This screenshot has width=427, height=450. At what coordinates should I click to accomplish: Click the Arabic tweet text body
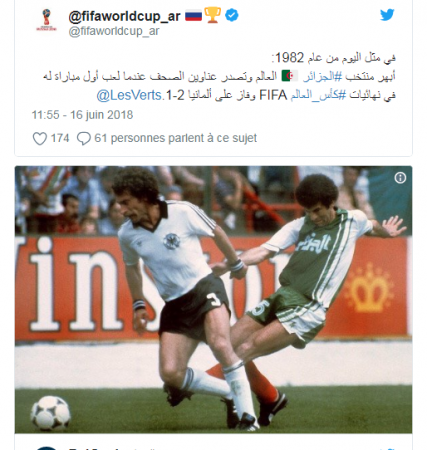[219, 77]
